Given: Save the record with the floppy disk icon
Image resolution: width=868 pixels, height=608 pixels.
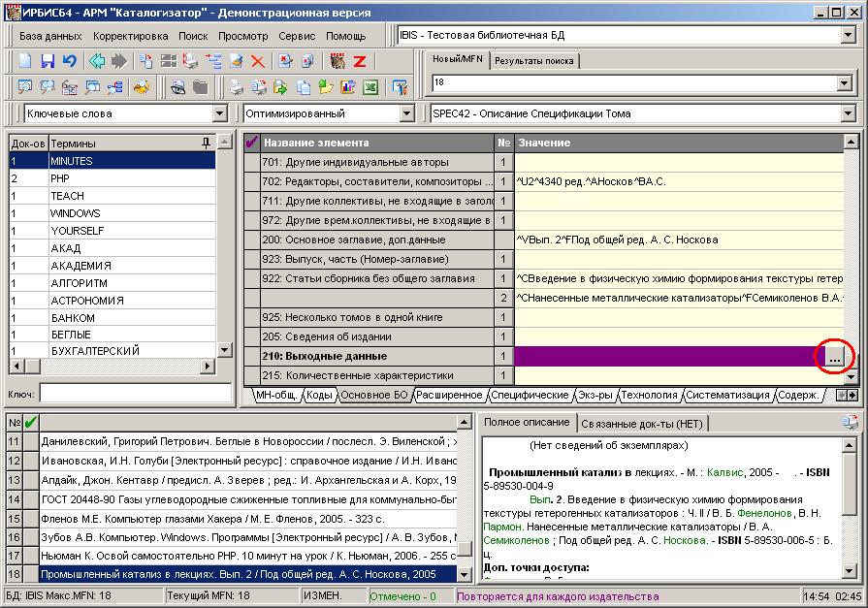Looking at the screenshot, I should click(48, 61).
